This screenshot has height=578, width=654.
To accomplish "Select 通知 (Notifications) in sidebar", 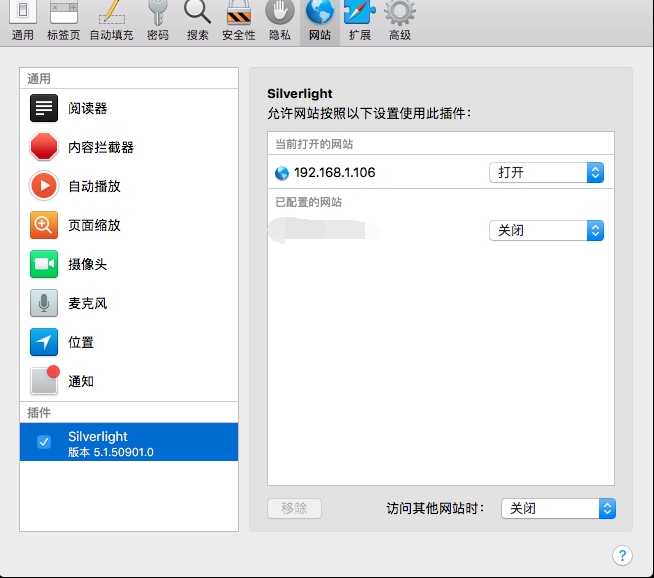I will coord(129,381).
